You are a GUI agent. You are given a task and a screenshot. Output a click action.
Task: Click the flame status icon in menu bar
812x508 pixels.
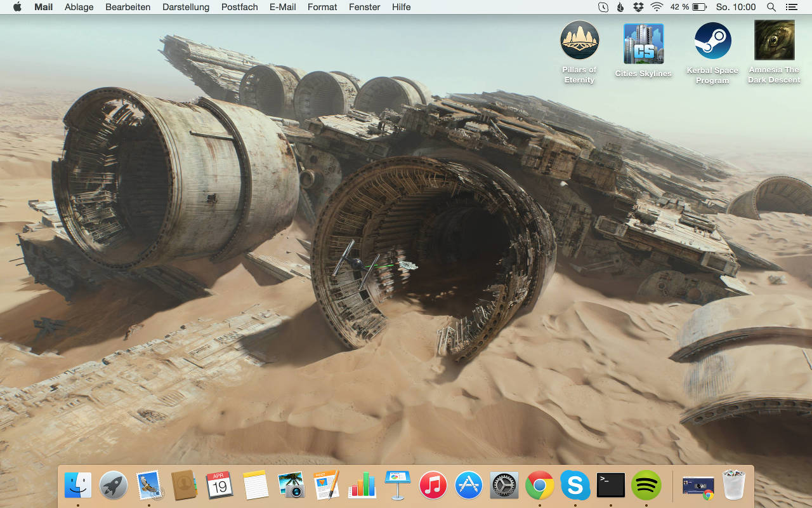click(620, 7)
